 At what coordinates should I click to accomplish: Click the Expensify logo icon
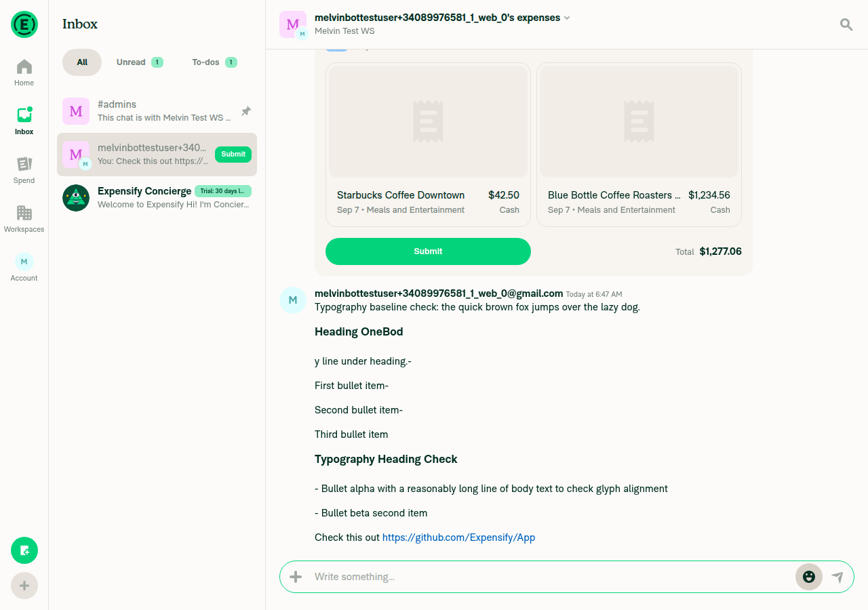(x=24, y=24)
